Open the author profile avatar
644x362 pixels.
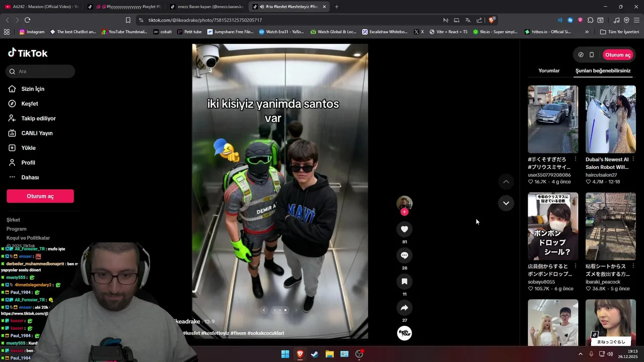click(x=405, y=203)
